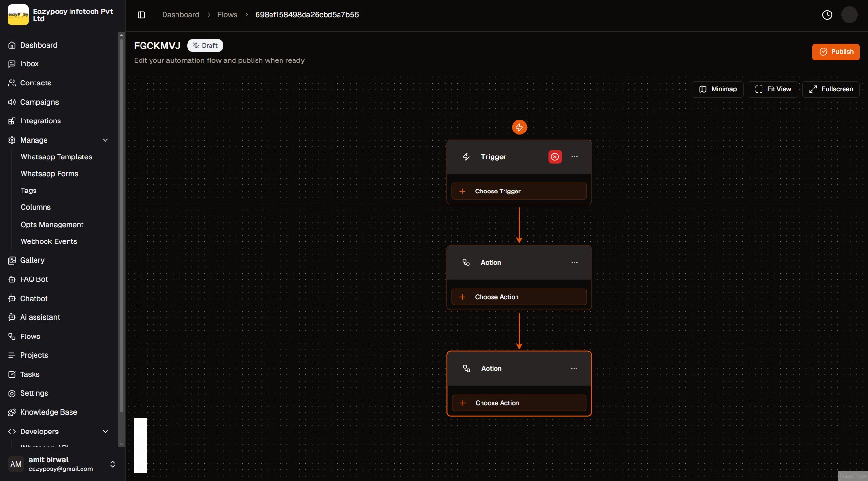Collapse the Manage section chevron
Image resolution: width=868 pixels, height=481 pixels.
click(106, 140)
